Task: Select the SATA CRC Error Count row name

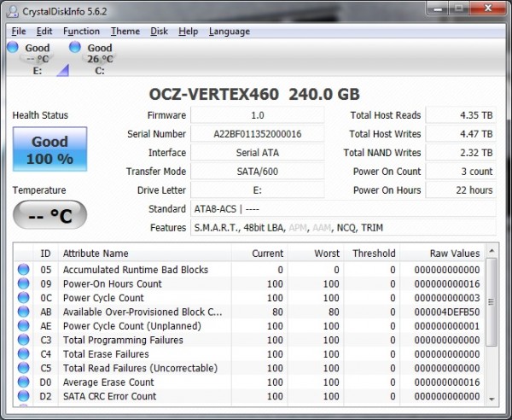Action: (110, 396)
